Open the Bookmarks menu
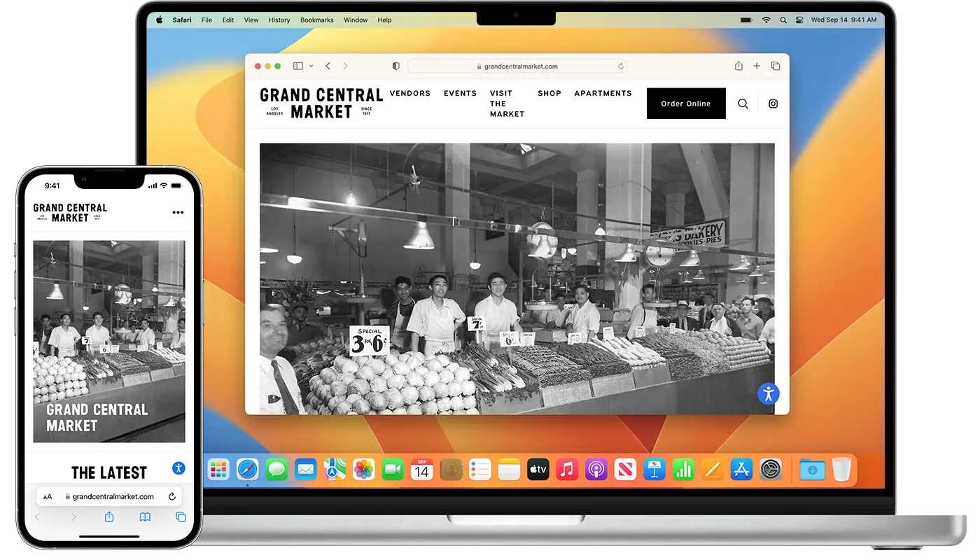Image resolution: width=980 pixels, height=560 pixels. coord(317,20)
